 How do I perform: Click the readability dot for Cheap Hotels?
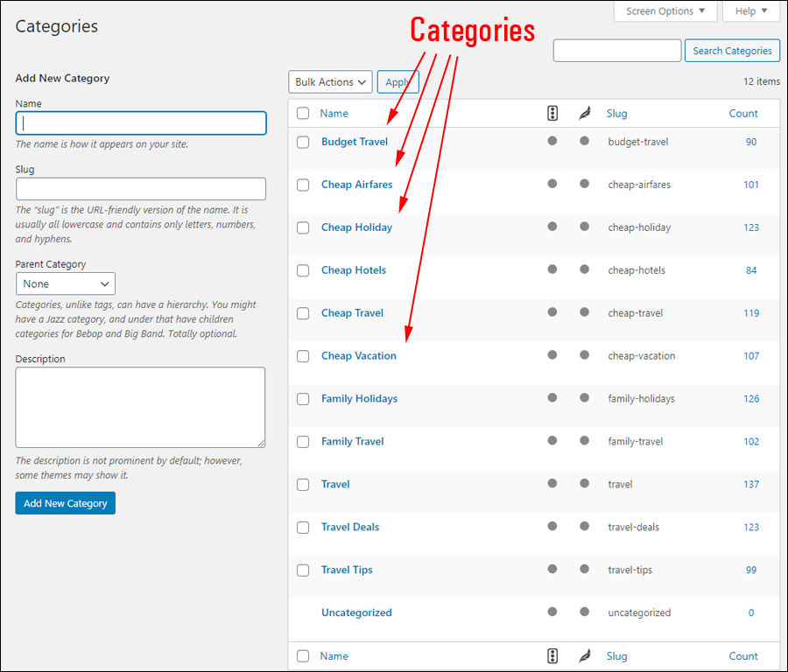point(585,269)
